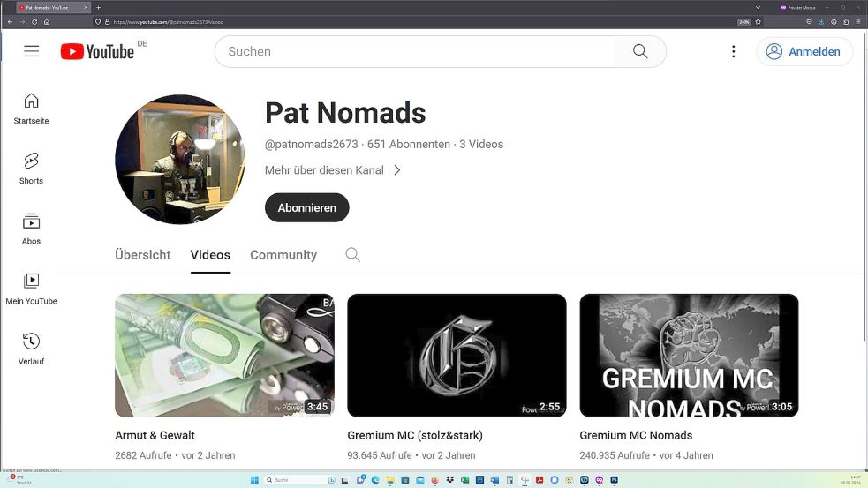The image size is (868, 488).
Task: Click the Abonnieren button
Action: [306, 207]
